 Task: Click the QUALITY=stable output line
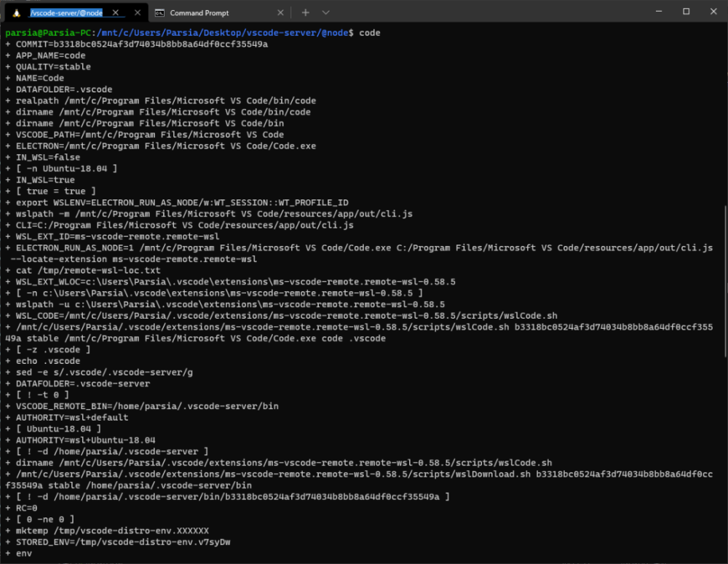(x=53, y=67)
